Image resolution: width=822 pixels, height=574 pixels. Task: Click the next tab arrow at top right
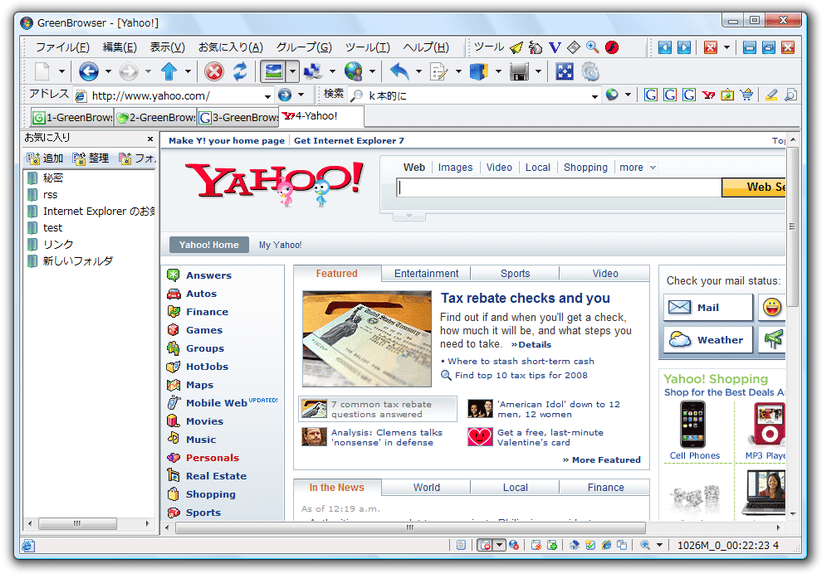(684, 48)
